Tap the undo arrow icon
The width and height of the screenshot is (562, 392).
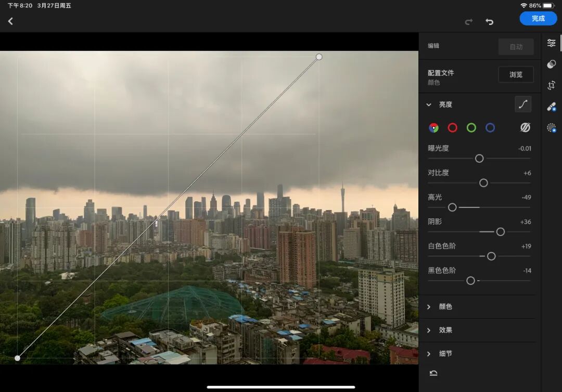pos(489,22)
